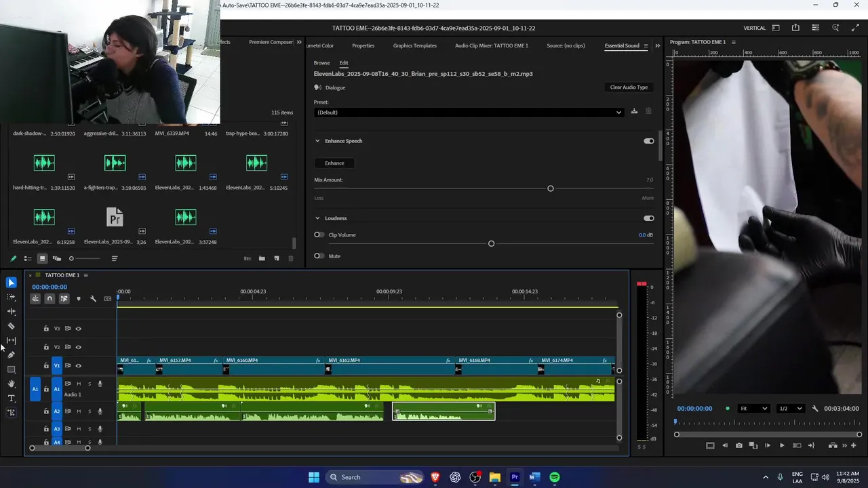Open the Program monitor button editor plus
The image size is (868, 488).
tap(853, 445)
